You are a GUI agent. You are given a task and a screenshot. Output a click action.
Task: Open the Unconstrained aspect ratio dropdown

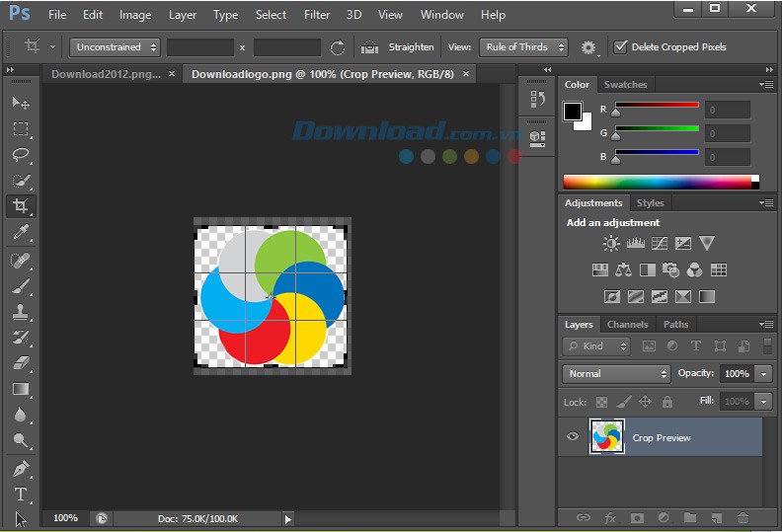point(116,46)
